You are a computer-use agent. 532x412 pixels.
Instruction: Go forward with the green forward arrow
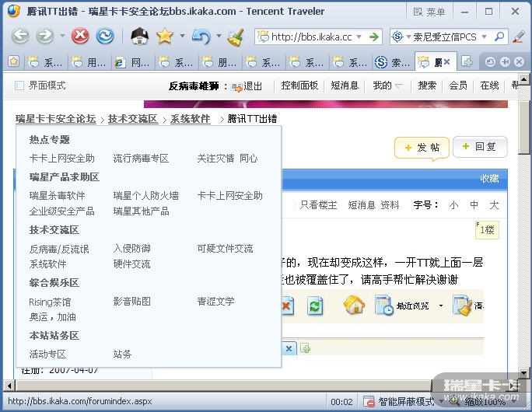(x=45, y=36)
